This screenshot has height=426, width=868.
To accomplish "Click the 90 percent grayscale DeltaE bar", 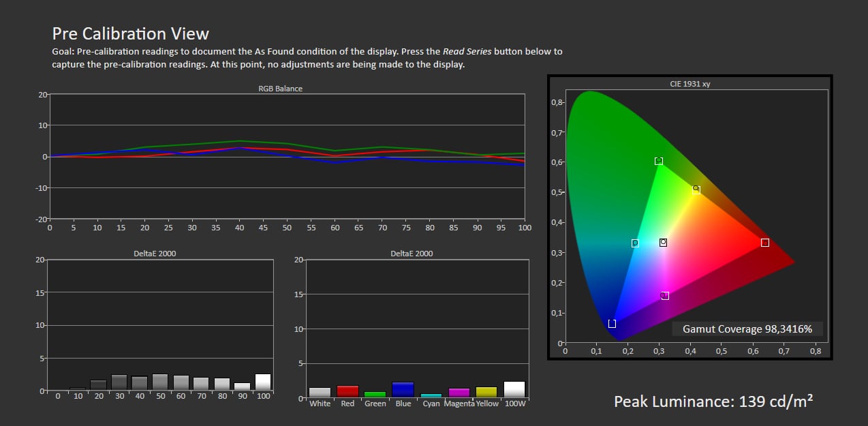I will pyautogui.click(x=242, y=386).
